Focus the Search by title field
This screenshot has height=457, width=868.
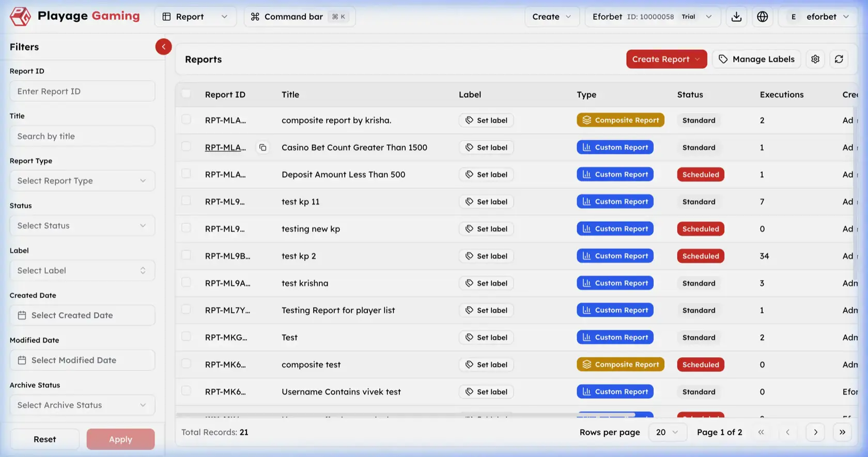(82, 136)
